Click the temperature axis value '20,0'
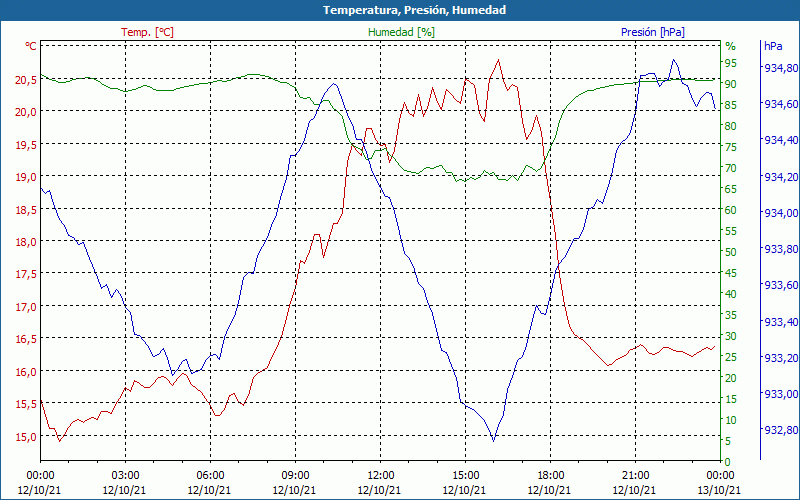The image size is (800, 500). click(26, 112)
